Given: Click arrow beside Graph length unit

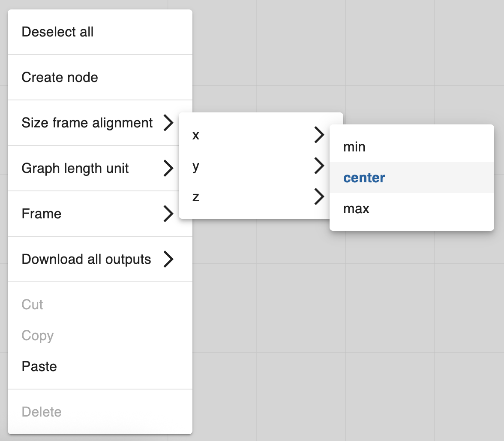Looking at the screenshot, I should 169,169.
